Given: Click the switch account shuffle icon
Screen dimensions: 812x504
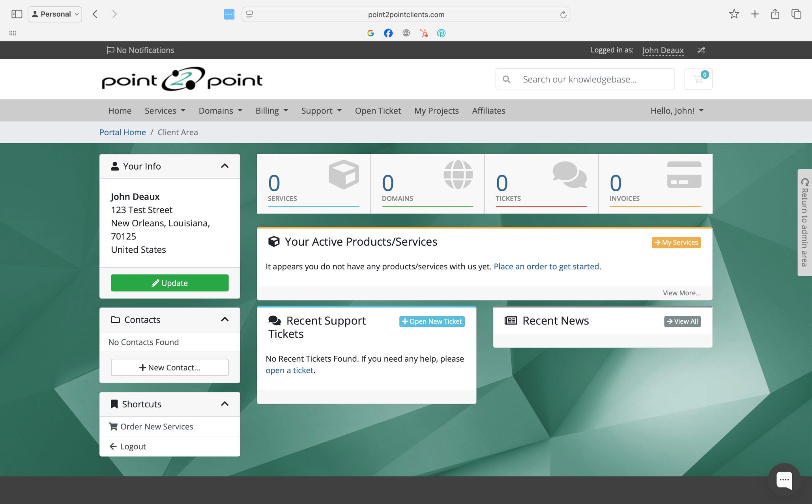Looking at the screenshot, I should (x=701, y=50).
